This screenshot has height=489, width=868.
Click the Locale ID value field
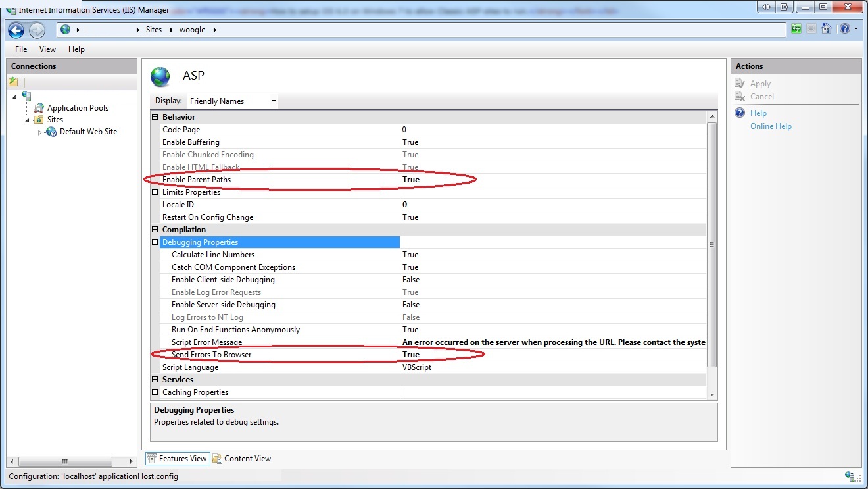click(553, 205)
